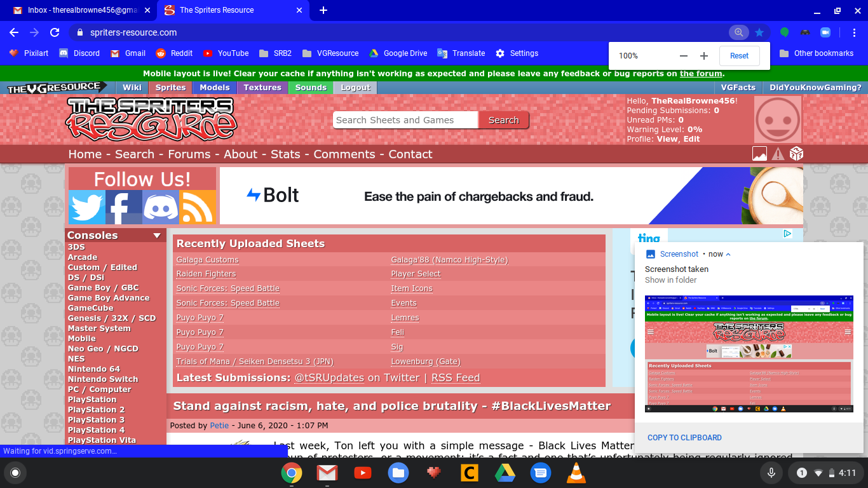Increase zoom with the plus button
This screenshot has width=868, height=488.
click(x=704, y=56)
